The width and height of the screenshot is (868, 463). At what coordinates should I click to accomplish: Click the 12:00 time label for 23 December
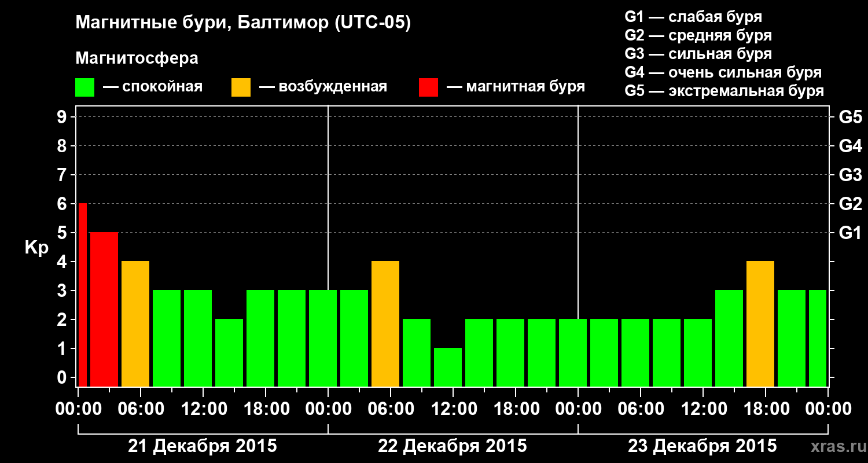click(703, 409)
